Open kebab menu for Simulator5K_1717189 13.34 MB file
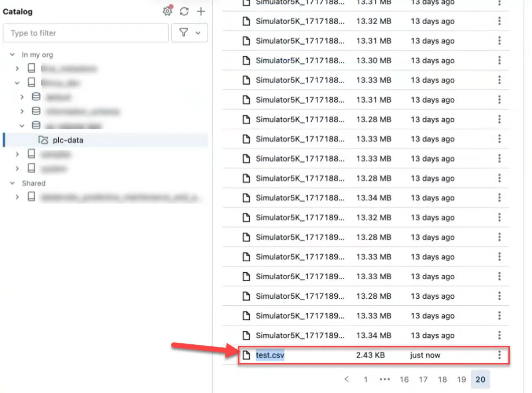Image resolution: width=532 pixels, height=393 pixels. pos(499,335)
